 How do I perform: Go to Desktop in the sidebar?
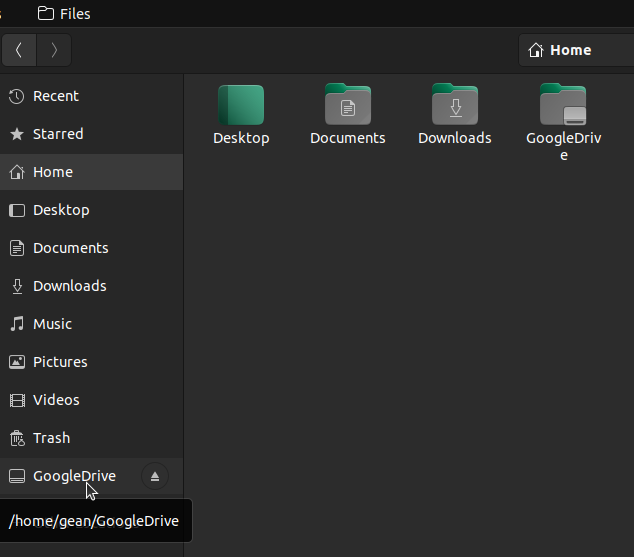click(x=61, y=210)
